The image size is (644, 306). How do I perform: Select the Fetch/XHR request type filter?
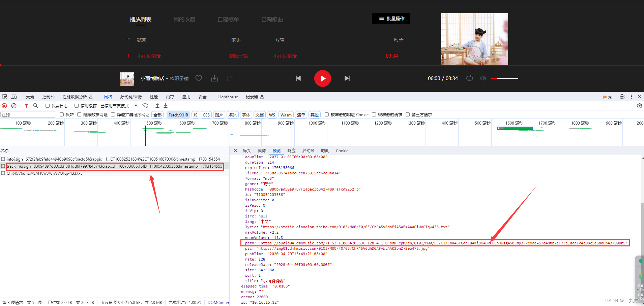178,115
